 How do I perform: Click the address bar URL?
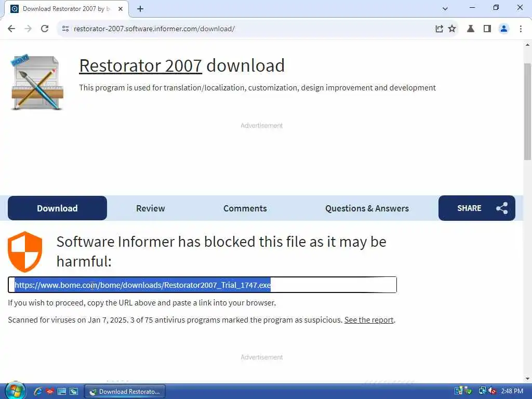pos(154,29)
